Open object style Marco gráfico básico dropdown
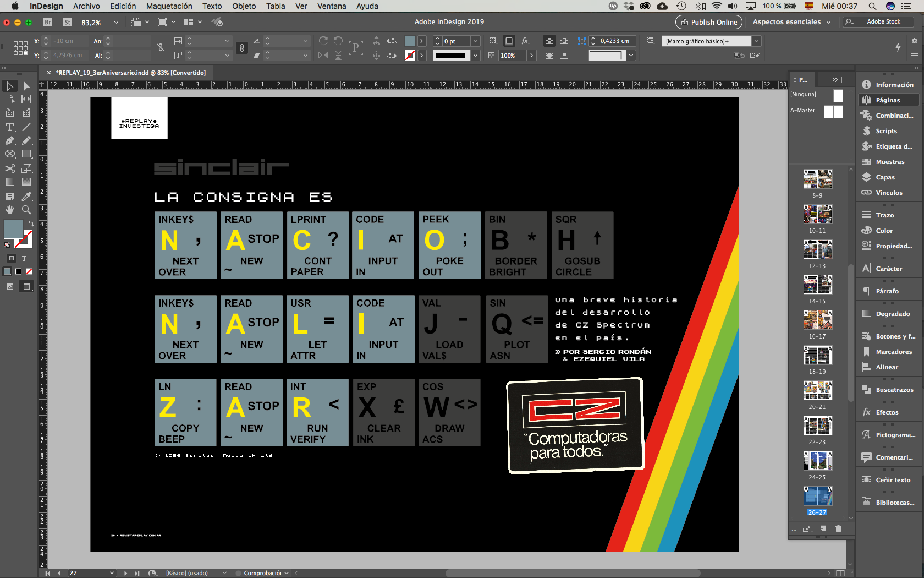924x578 pixels. [757, 41]
